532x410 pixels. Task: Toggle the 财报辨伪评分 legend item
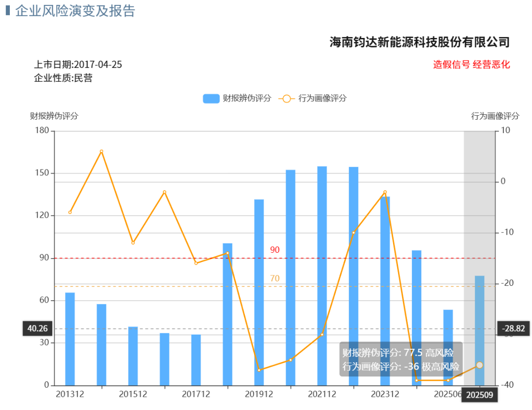click(237, 99)
